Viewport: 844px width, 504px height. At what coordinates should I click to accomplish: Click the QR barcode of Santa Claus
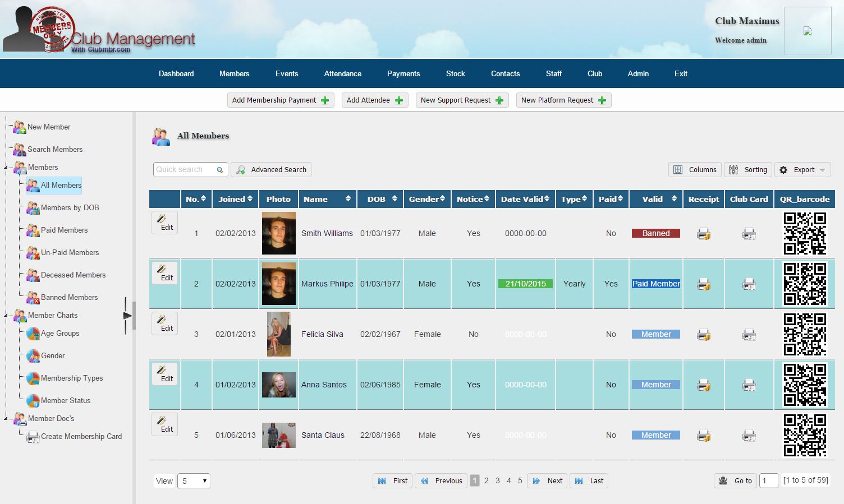805,435
